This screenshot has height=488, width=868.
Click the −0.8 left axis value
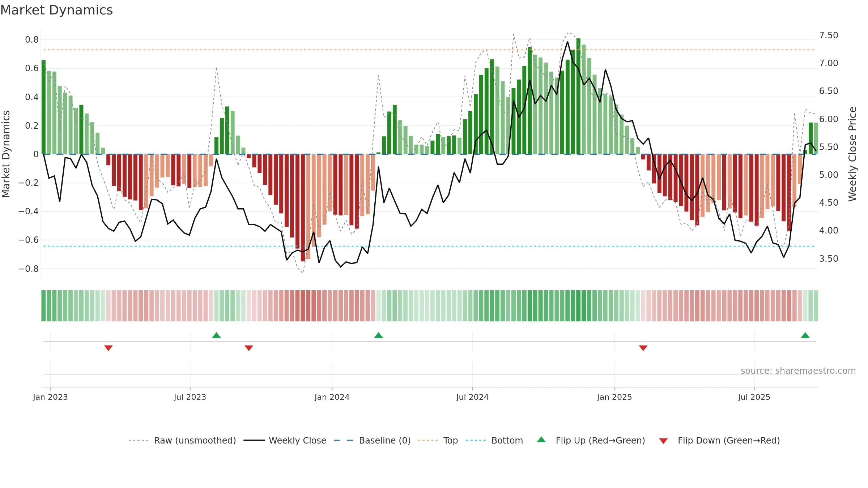click(x=29, y=269)
